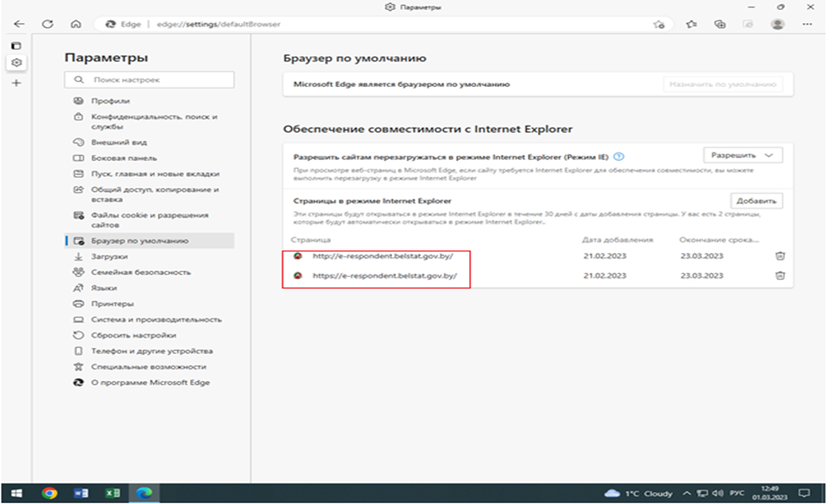Click the Дата добавления column header
828x504 pixels.
617,240
